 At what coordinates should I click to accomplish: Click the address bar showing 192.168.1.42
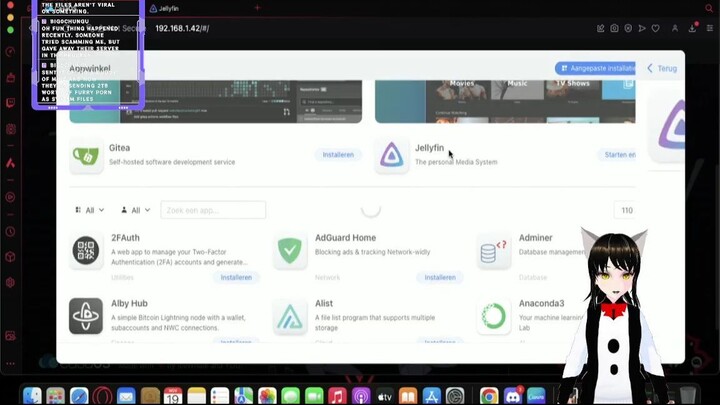182,28
